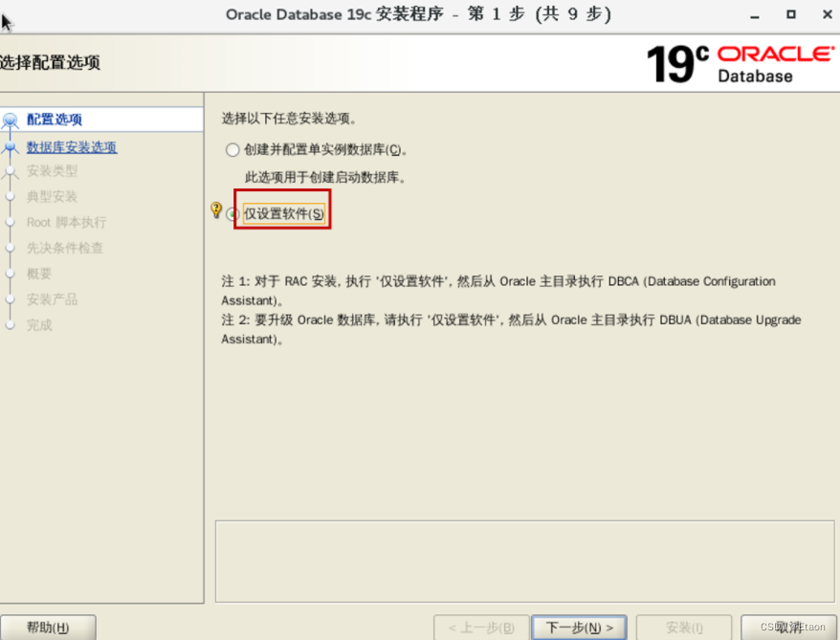
Task: Click the Oracle 19c Database logo
Action: click(741, 64)
